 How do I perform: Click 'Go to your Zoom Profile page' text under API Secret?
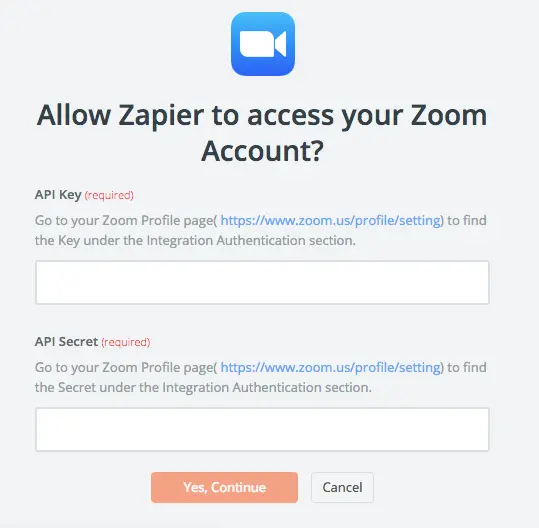[x=126, y=367]
